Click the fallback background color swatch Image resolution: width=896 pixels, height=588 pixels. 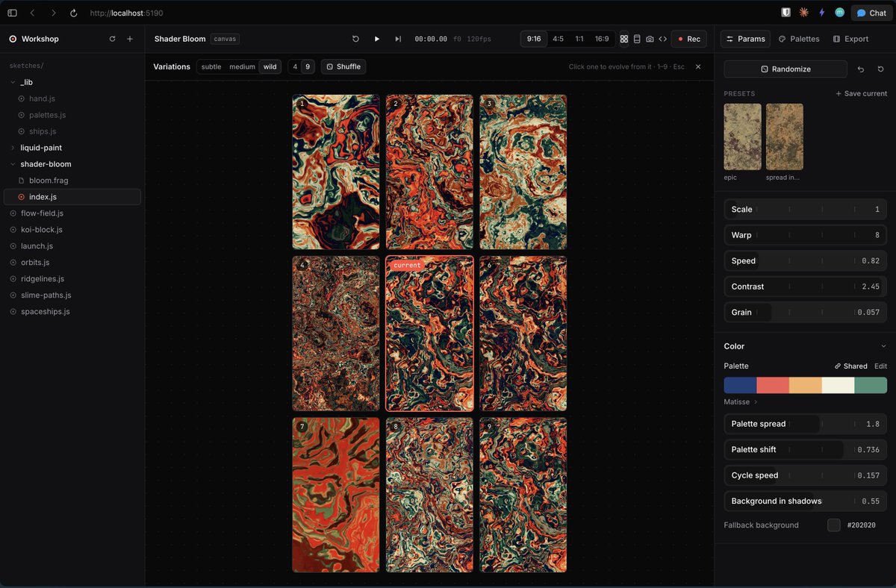834,525
